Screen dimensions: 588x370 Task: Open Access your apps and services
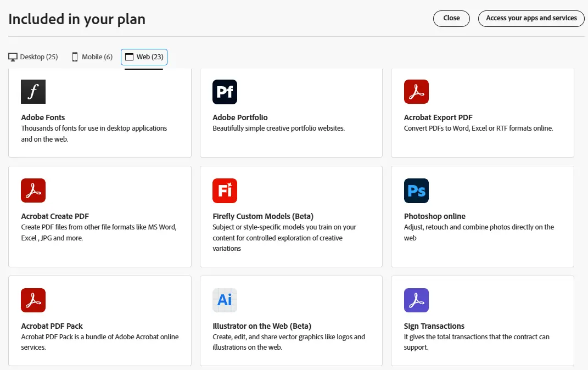tap(531, 18)
